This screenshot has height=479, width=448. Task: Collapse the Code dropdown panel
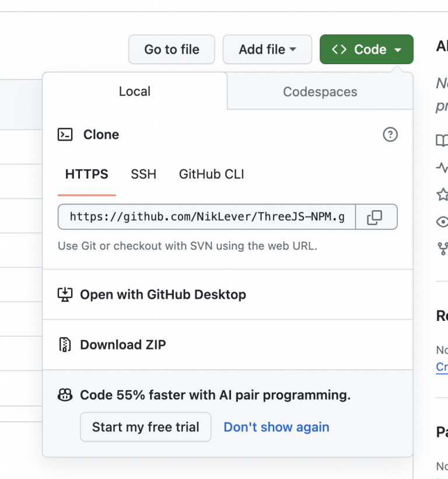click(366, 50)
